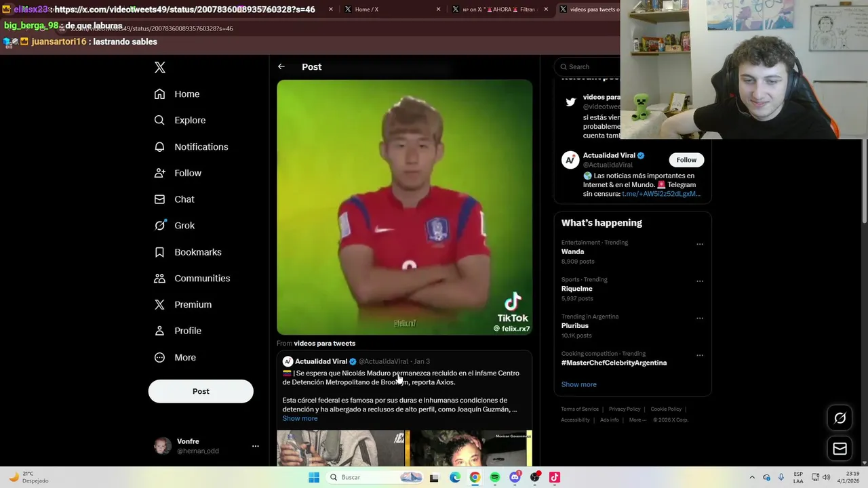868x488 pixels.
Task: Click the Windows Start button
Action: click(x=314, y=477)
